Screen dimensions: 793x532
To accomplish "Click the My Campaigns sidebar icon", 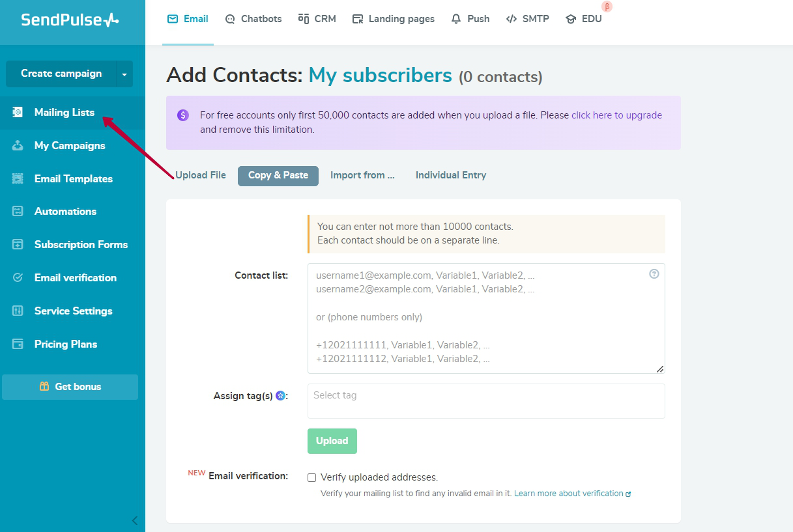I will tap(18, 145).
